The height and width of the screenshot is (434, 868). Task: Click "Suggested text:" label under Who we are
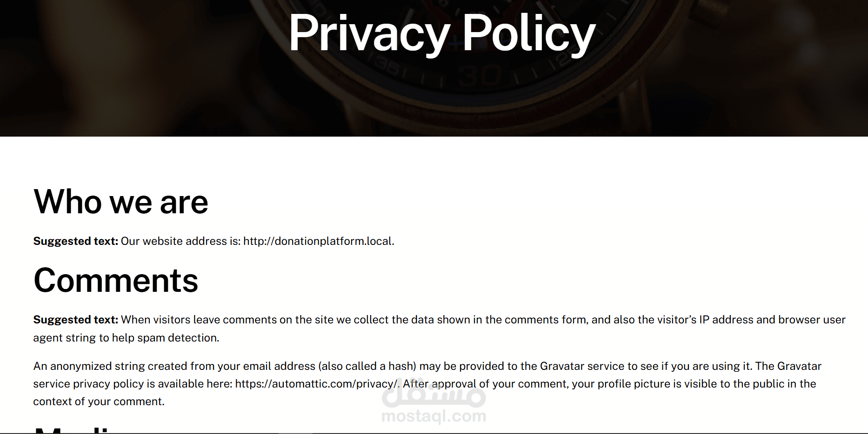coord(75,241)
